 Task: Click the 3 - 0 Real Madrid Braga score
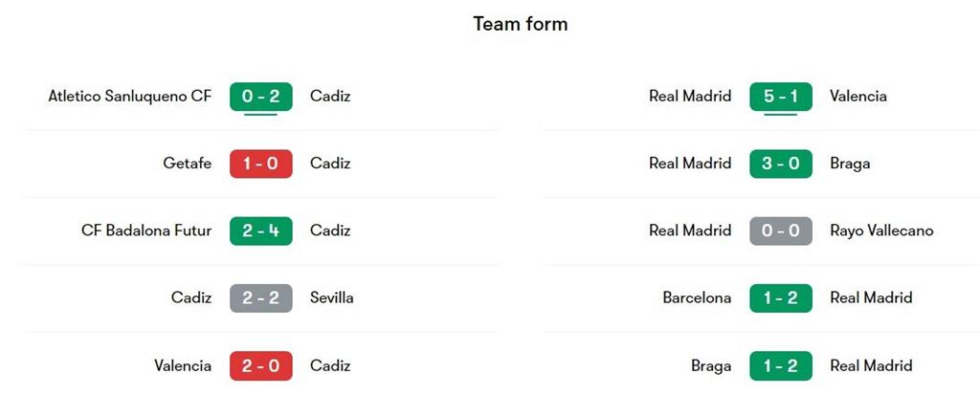(781, 164)
